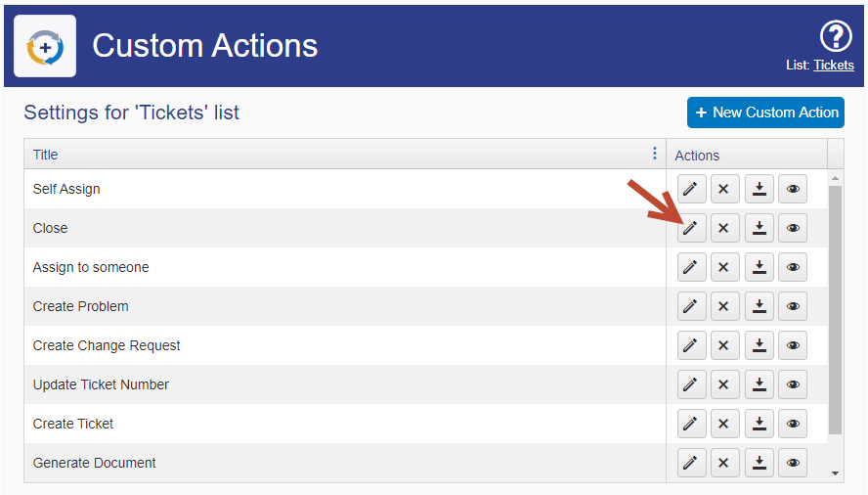Toggle visibility of 'Self Assign' action
Image resolution: width=868 pixels, height=495 pixels.
click(793, 189)
